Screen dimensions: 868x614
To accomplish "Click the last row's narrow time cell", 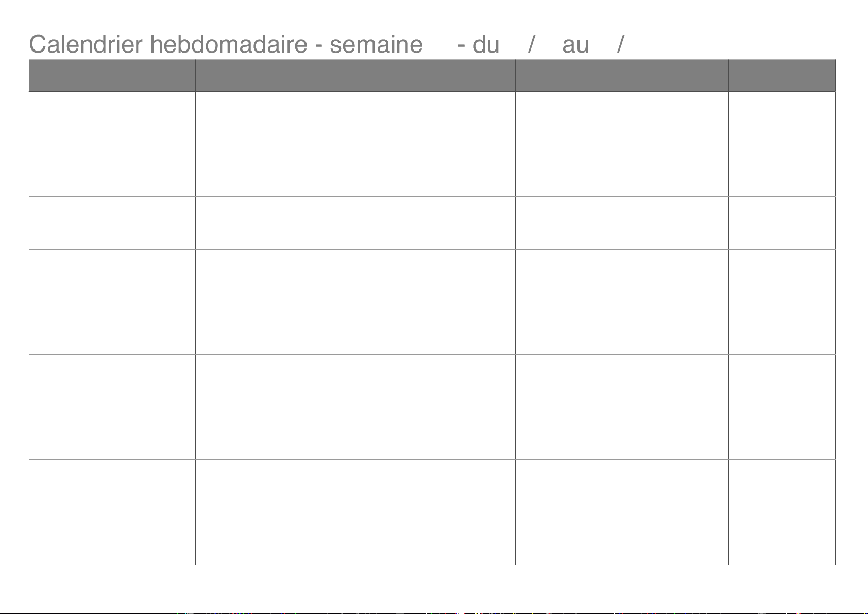I will coord(59,538).
